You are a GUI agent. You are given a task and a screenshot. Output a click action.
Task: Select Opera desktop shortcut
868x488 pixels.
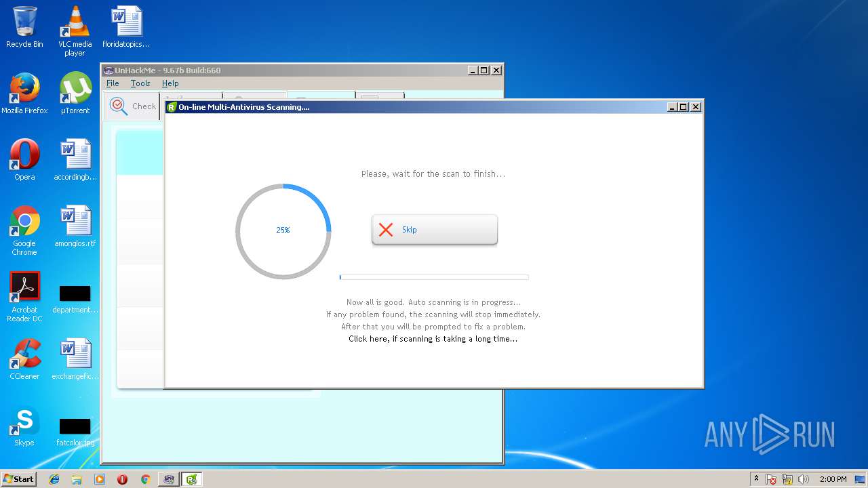pyautogui.click(x=24, y=160)
